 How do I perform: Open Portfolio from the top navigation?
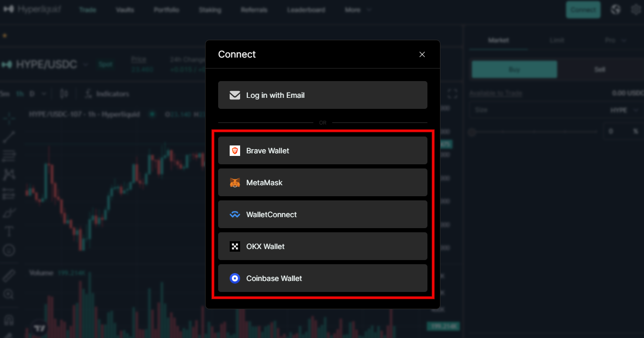pyautogui.click(x=166, y=10)
